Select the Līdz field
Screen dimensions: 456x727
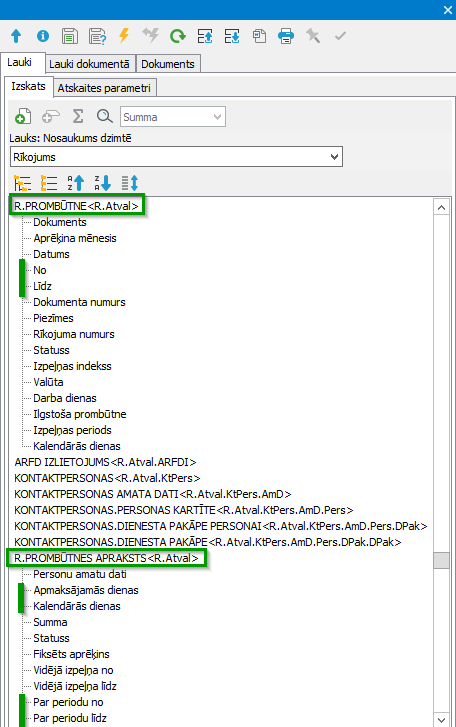[x=42, y=286]
